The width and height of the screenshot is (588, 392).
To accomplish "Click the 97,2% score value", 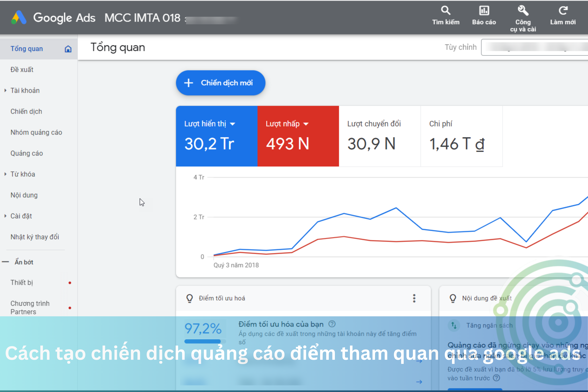I will pos(203,328).
